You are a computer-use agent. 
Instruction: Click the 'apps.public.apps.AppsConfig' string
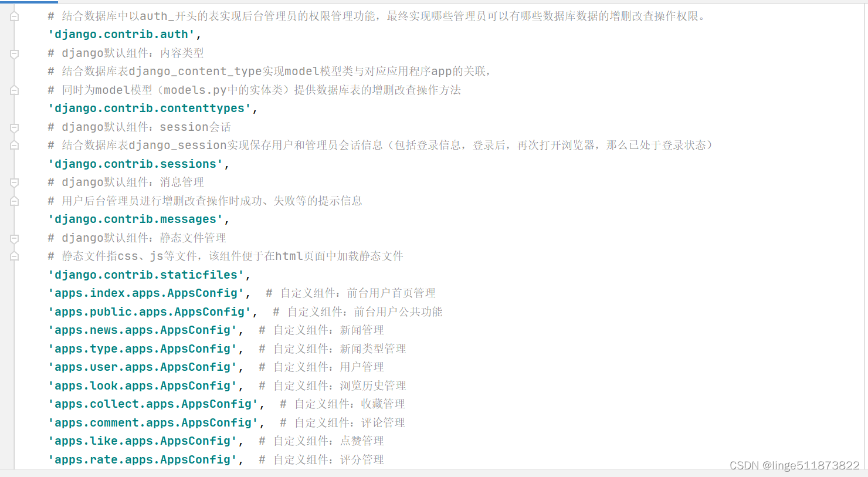[150, 312]
